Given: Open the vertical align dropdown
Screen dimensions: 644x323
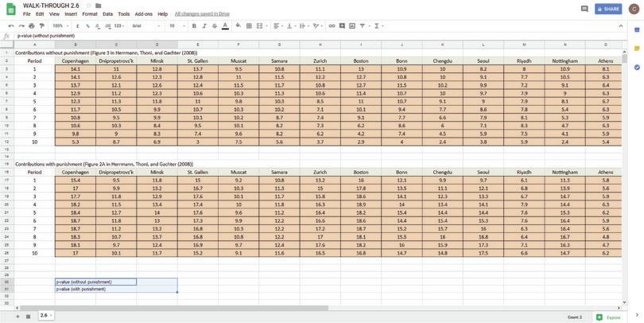Looking at the screenshot, I should point(291,26).
